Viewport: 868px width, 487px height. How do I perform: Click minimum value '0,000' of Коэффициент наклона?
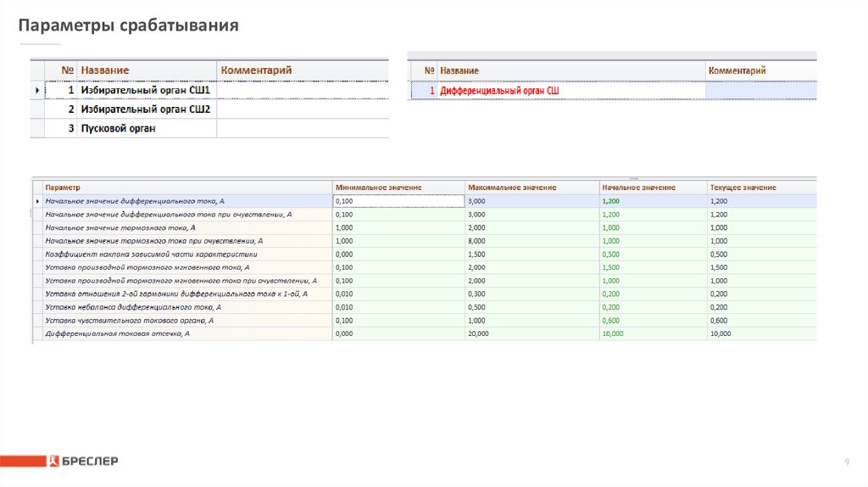tap(398, 255)
